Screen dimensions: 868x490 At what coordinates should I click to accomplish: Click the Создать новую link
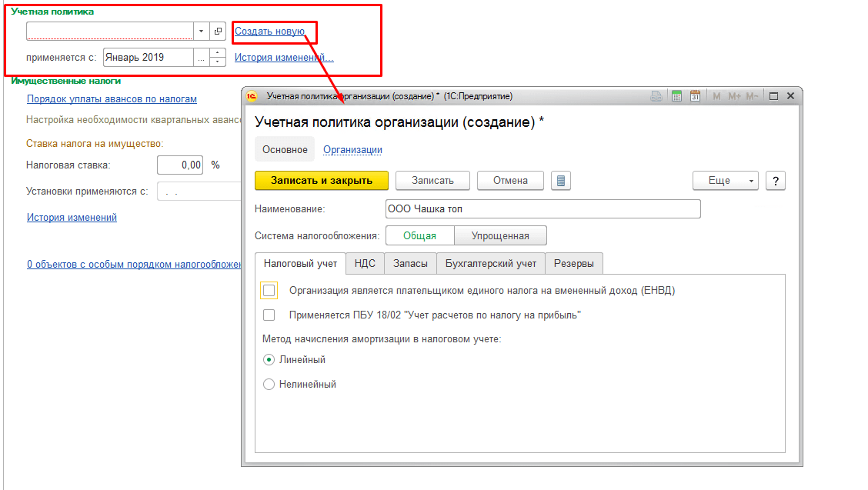pyautogui.click(x=269, y=31)
